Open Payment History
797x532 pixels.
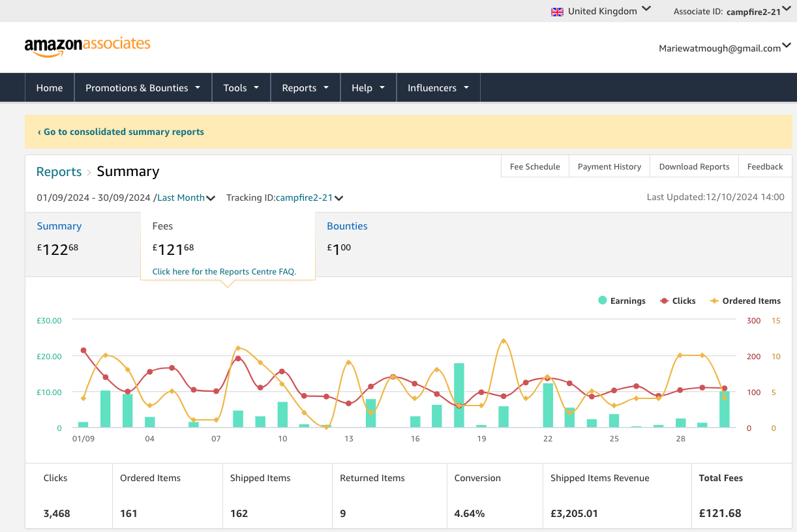pos(609,166)
